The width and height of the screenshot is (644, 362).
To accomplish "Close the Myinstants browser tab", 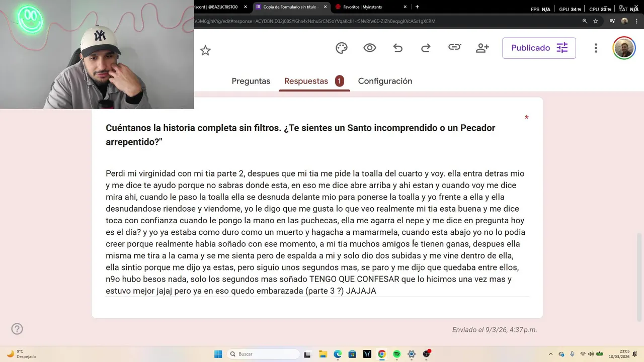I will 405,7.
